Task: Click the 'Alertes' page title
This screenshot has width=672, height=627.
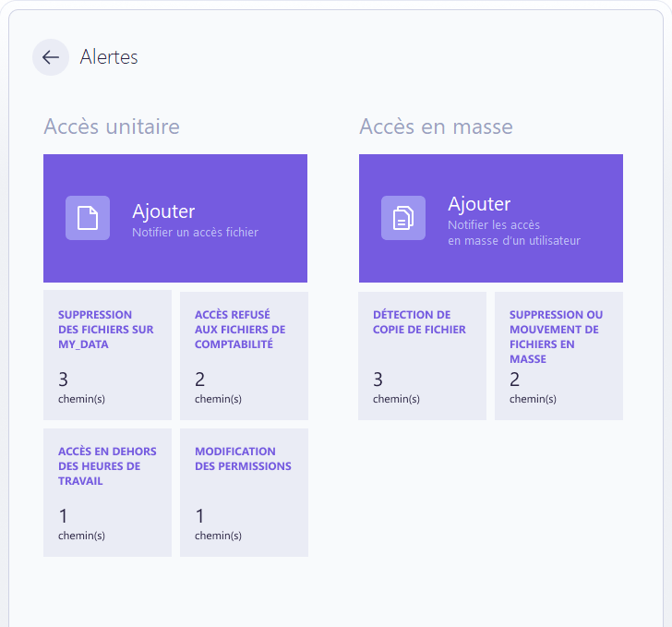Action: tap(109, 57)
